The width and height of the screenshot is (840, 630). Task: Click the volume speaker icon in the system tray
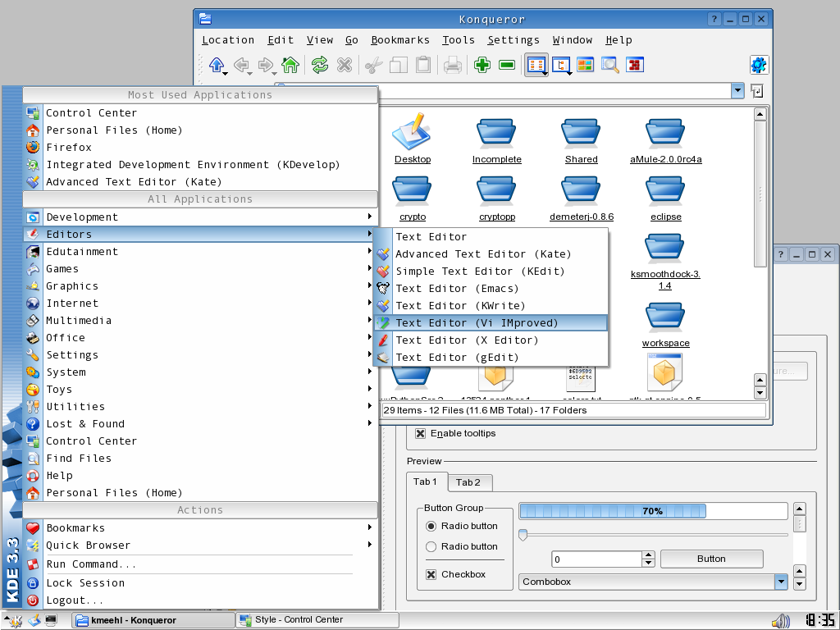pyautogui.click(x=781, y=621)
